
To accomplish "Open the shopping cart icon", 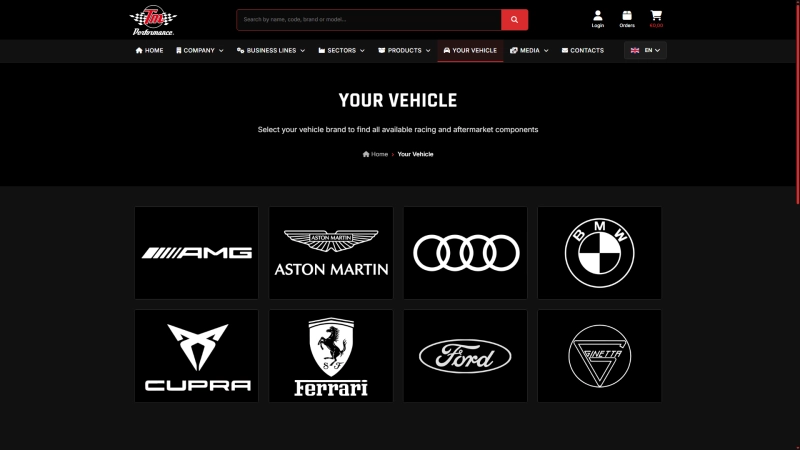I will tap(656, 17).
